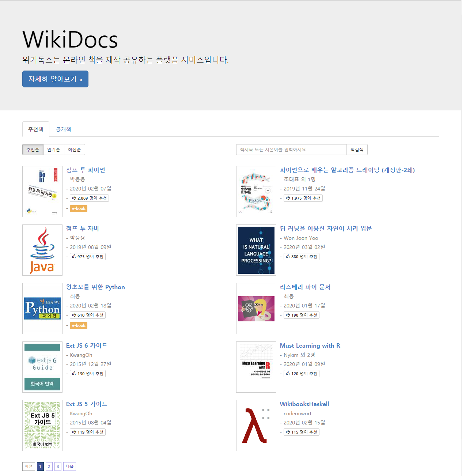Open the Ext JS 5 가이드 title link

(87, 404)
